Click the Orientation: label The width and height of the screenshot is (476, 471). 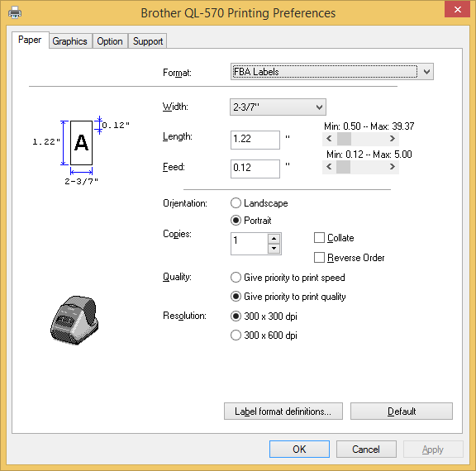[185, 203]
